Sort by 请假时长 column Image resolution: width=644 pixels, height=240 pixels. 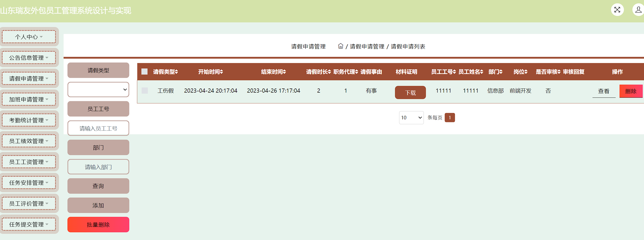319,72
